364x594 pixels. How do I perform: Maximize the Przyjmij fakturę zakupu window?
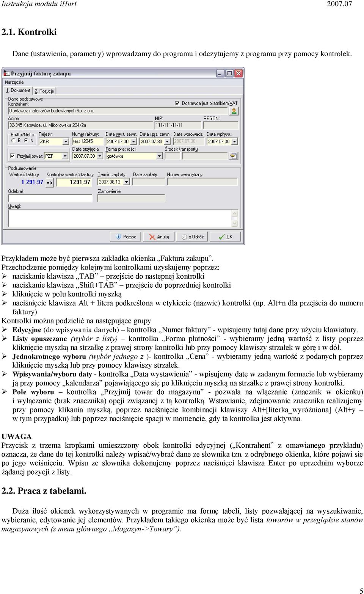229,74
